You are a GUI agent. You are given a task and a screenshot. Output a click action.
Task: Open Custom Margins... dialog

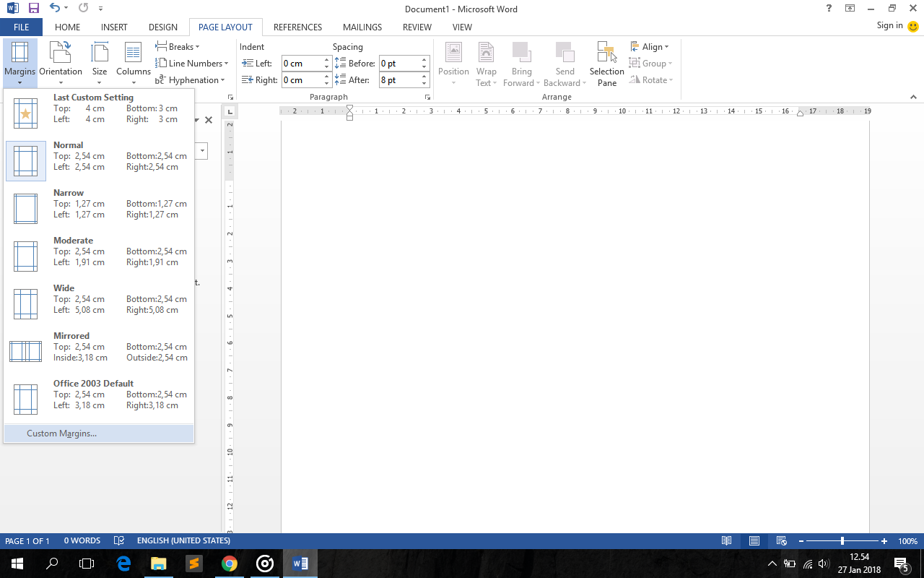tap(99, 433)
